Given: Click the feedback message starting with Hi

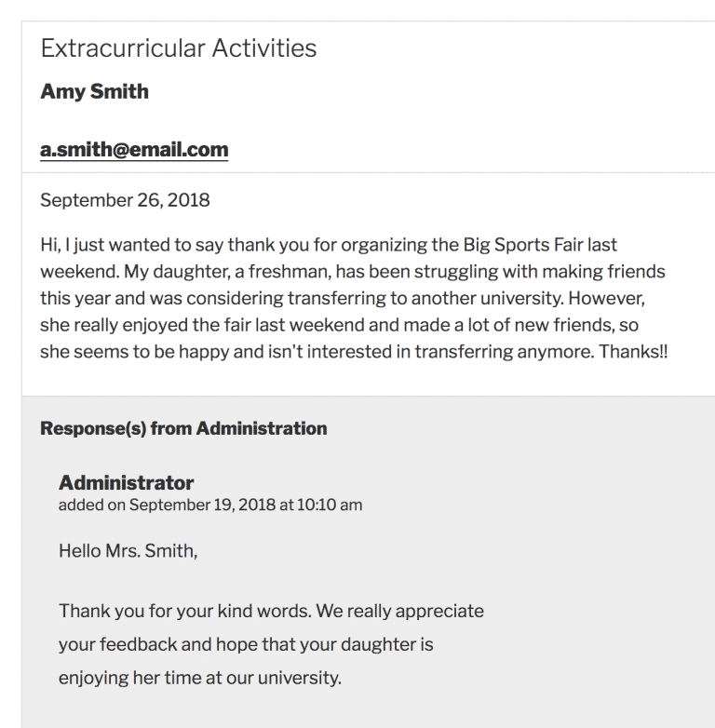Looking at the screenshot, I should point(354,298).
